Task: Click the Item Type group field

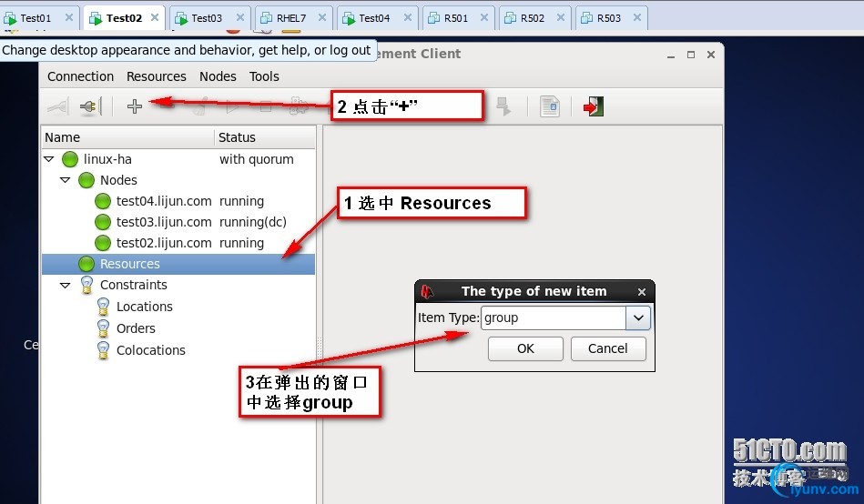Action: tap(554, 318)
